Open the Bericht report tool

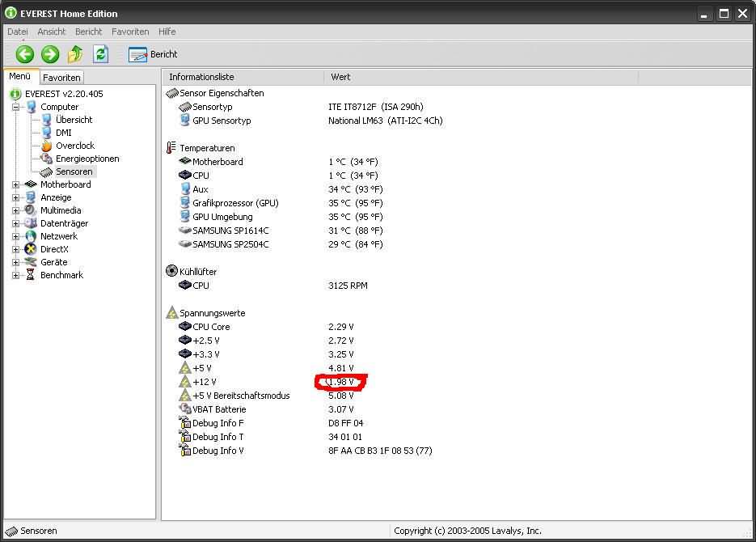pos(152,54)
